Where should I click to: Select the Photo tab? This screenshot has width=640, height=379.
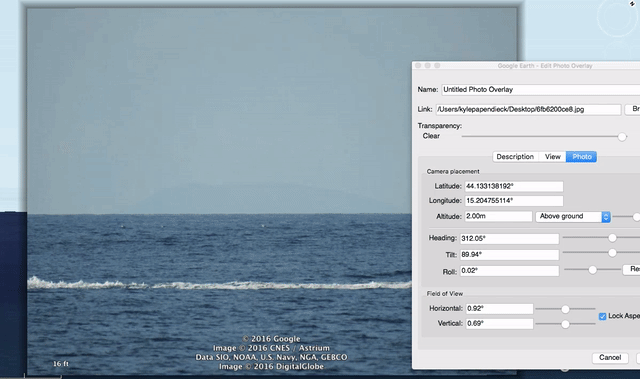point(582,157)
